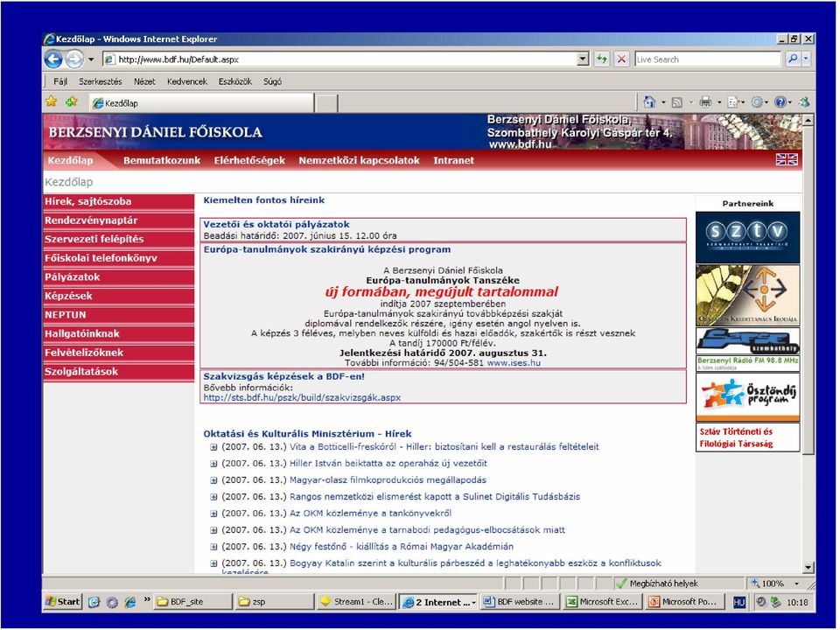The height and width of the screenshot is (630, 840).
Task: Click the red Stop loading icon
Action: coord(621,59)
